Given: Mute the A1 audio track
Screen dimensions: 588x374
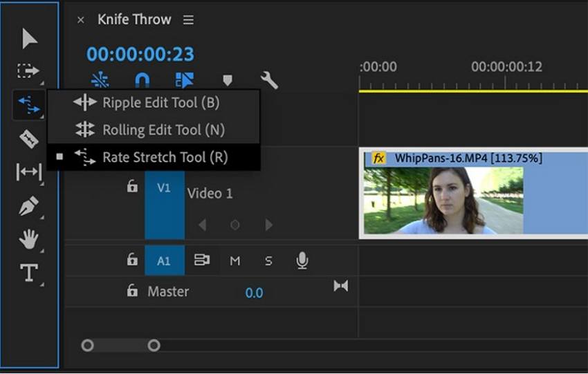Looking at the screenshot, I should (x=235, y=261).
